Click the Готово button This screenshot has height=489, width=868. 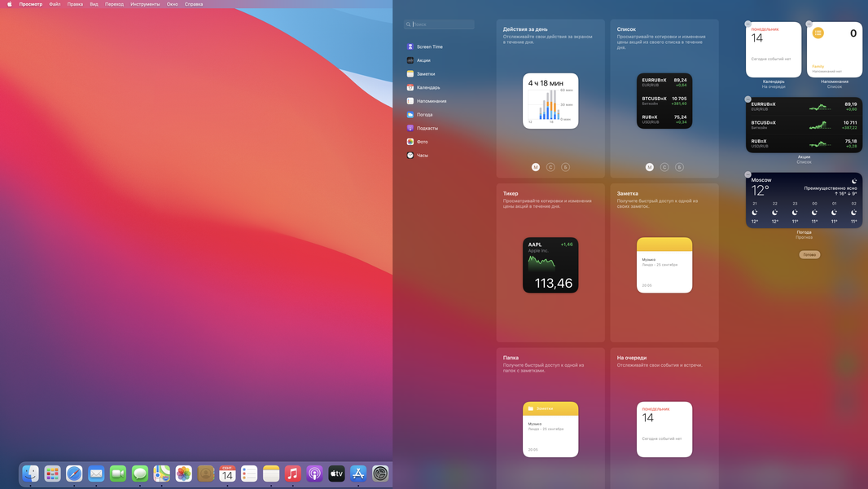coord(809,255)
